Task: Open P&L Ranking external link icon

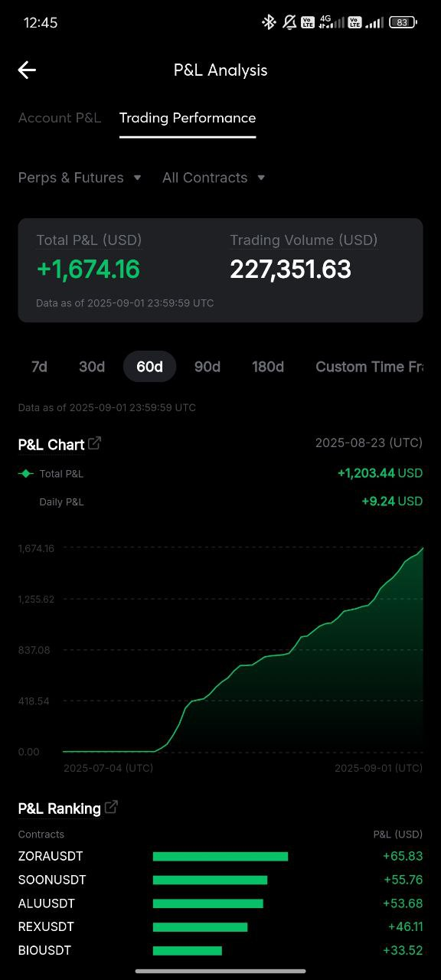Action: (x=111, y=807)
